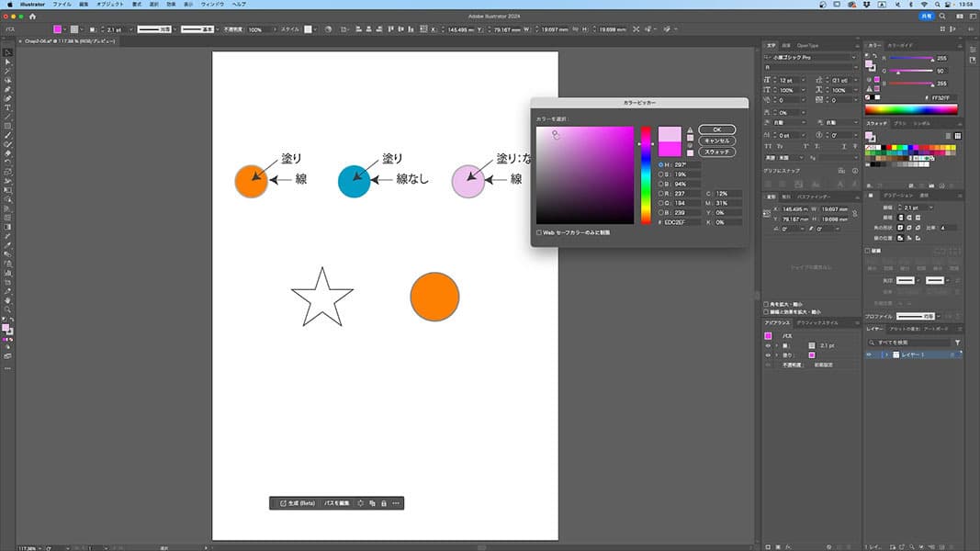Click the rainbow hue slider strip
980x551 pixels.
[646, 174]
